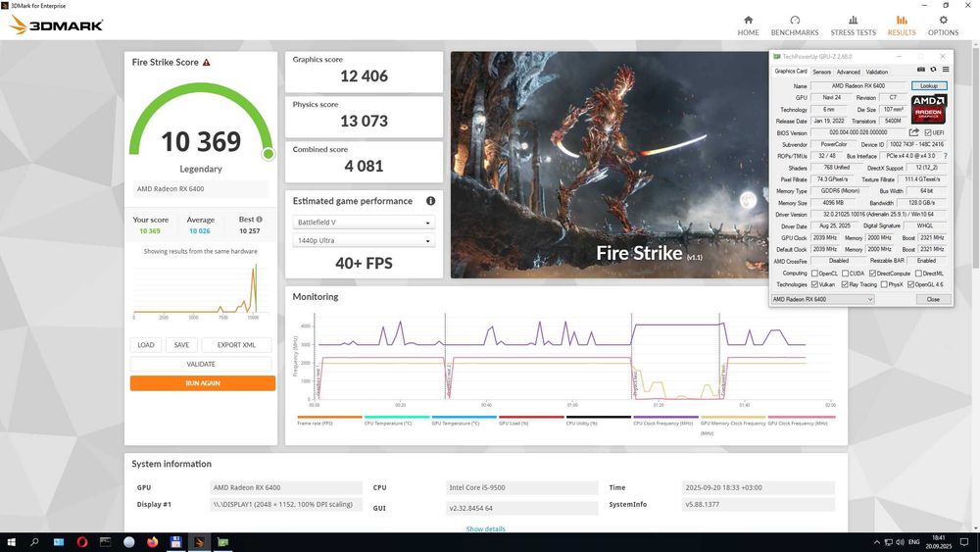The image size is (980, 552).
Task: Click the AMD Radeon logo in GPU-Z
Action: (x=929, y=109)
